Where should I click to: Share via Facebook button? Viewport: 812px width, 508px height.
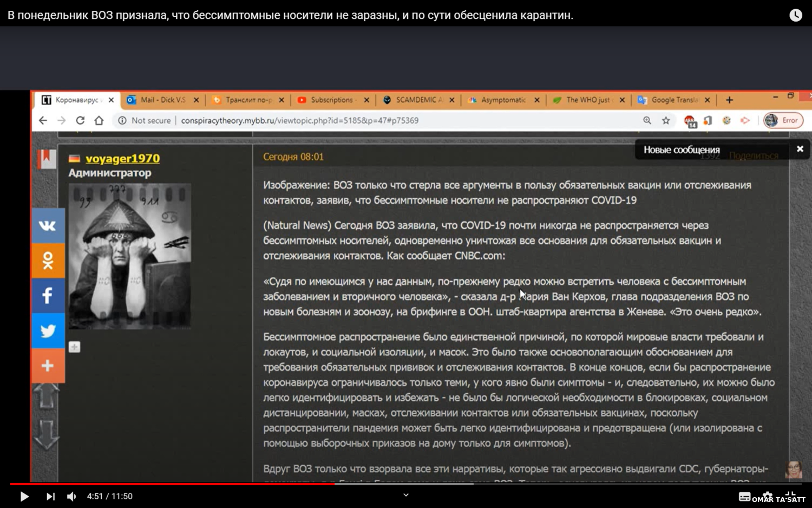pyautogui.click(x=48, y=296)
